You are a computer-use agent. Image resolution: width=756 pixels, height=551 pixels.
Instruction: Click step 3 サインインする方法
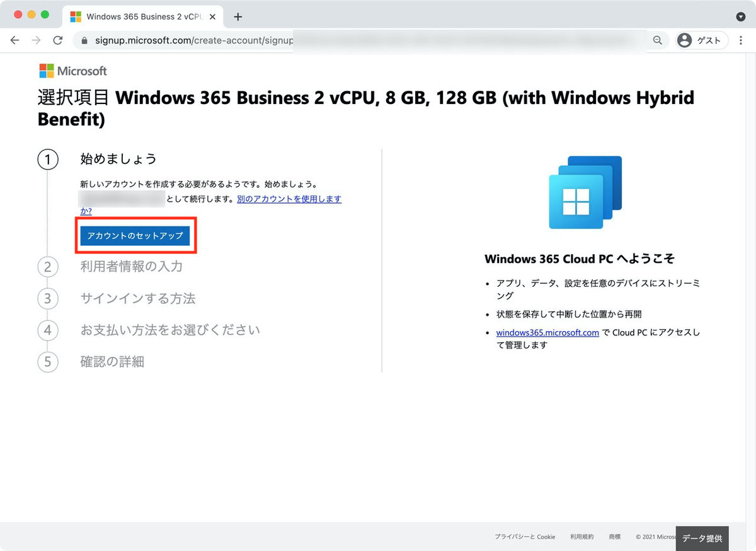click(x=137, y=298)
